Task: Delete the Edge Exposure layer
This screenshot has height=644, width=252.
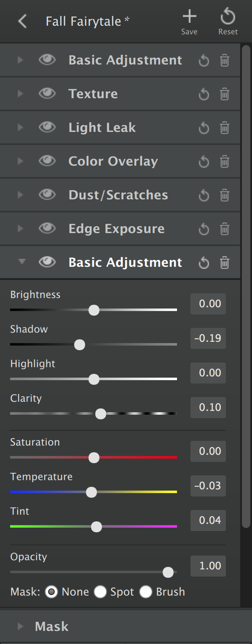Action: coord(225,228)
